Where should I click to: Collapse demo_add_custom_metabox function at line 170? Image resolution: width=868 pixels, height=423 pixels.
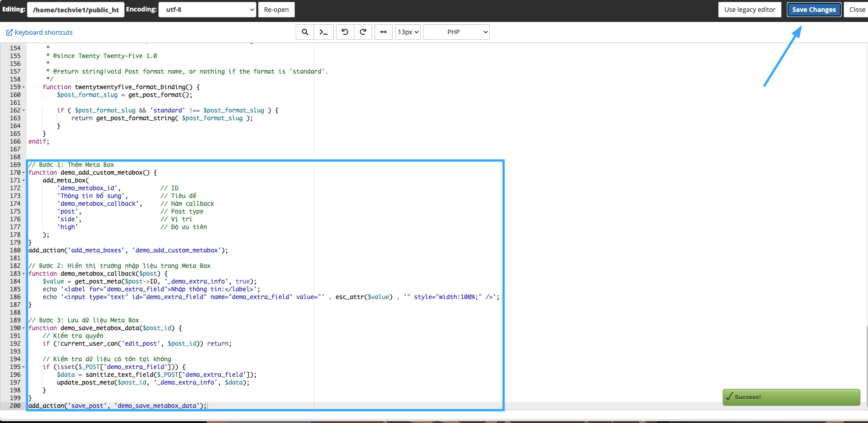tap(24, 173)
